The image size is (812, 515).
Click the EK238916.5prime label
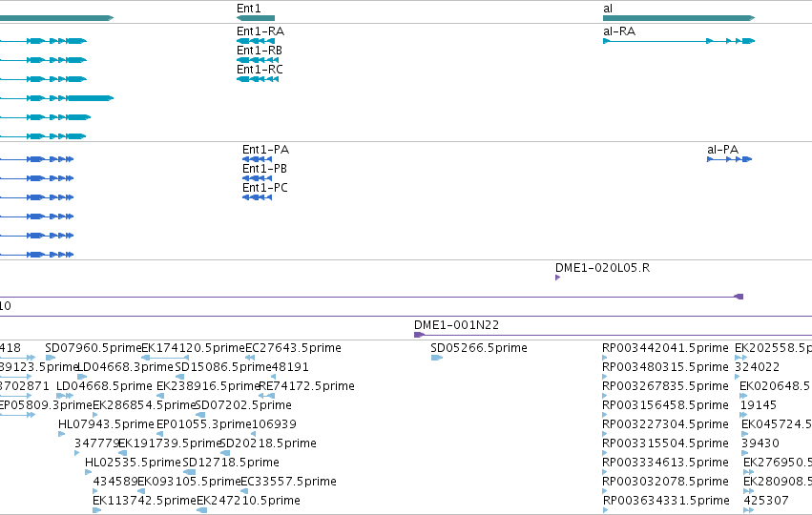(x=208, y=386)
